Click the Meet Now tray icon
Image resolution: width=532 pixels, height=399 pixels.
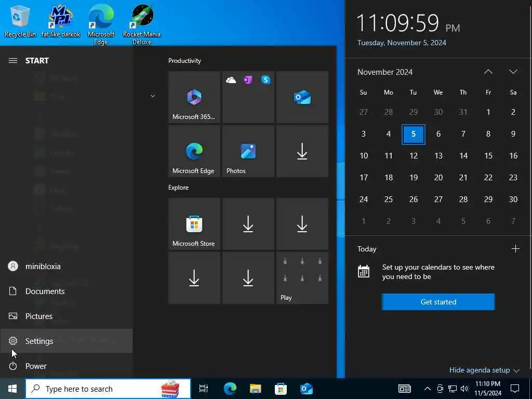coord(440,389)
